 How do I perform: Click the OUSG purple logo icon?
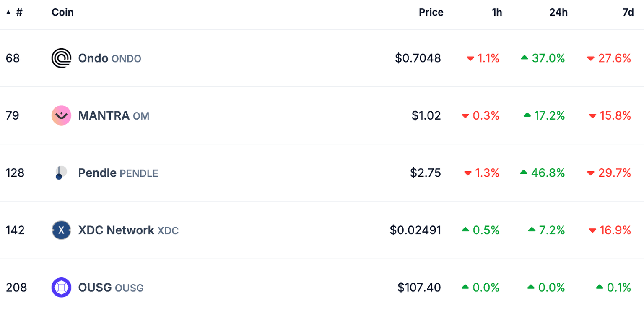[x=61, y=288]
